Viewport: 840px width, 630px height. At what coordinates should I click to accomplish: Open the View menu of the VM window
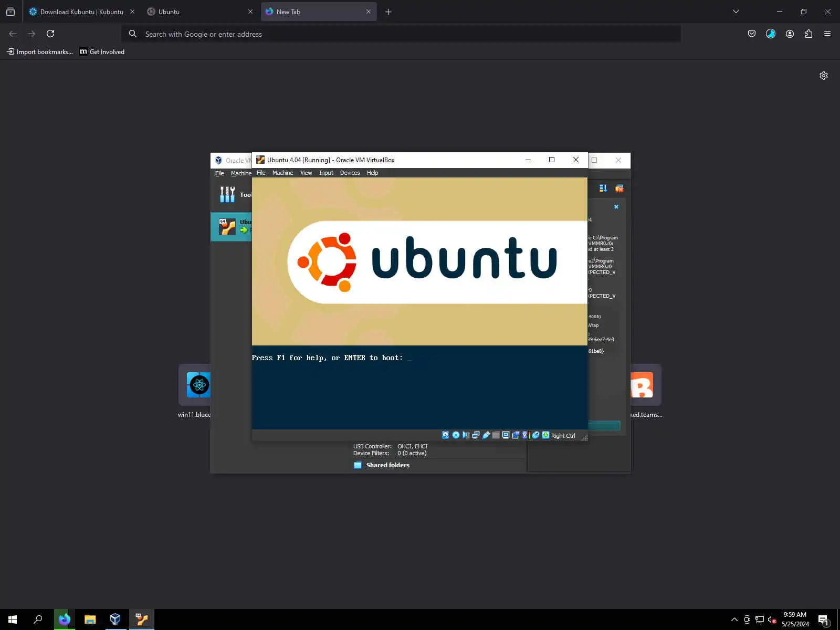coord(306,173)
